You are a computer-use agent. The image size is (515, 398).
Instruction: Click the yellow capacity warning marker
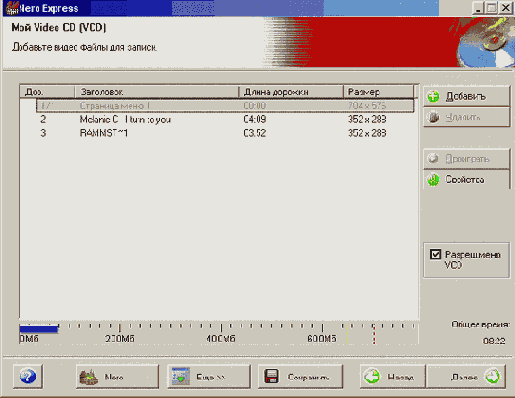[347, 334]
